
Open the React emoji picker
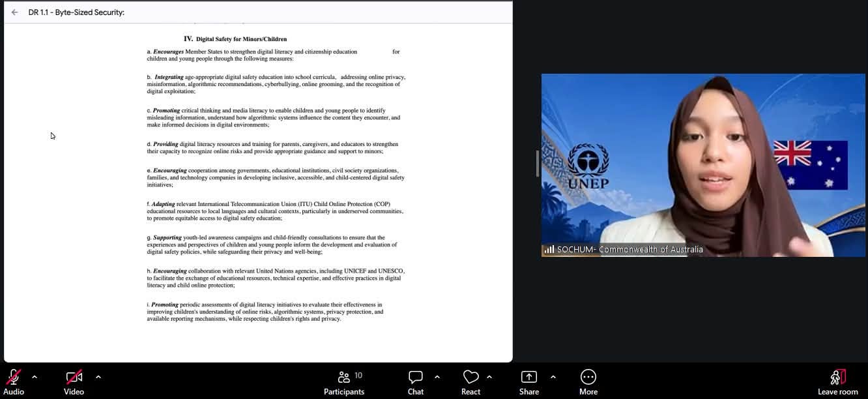coord(470,382)
